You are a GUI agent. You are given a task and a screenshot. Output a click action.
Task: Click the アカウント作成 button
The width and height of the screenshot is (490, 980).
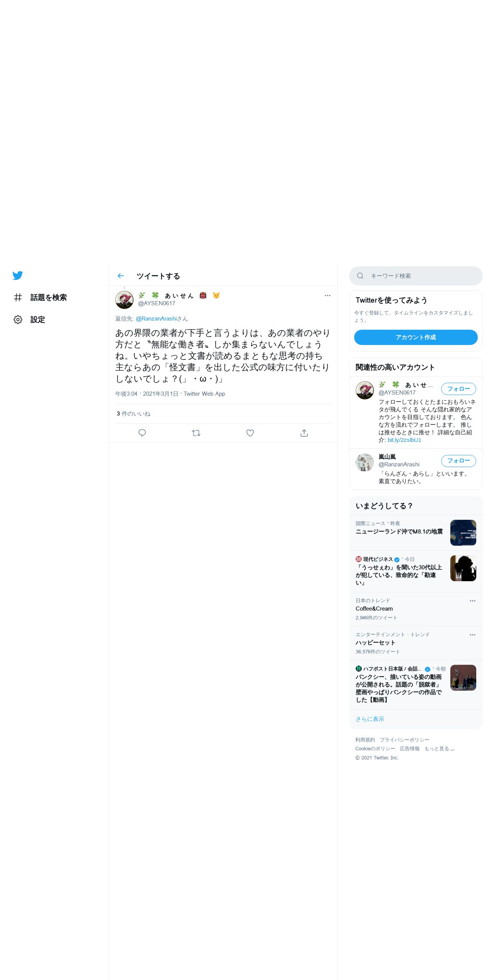click(416, 337)
